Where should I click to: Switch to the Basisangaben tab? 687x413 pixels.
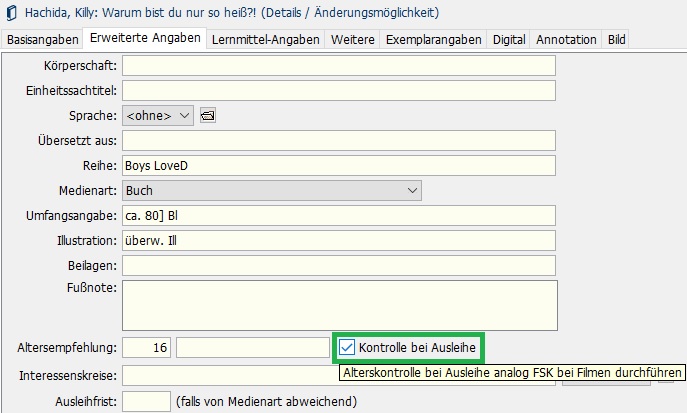42,40
